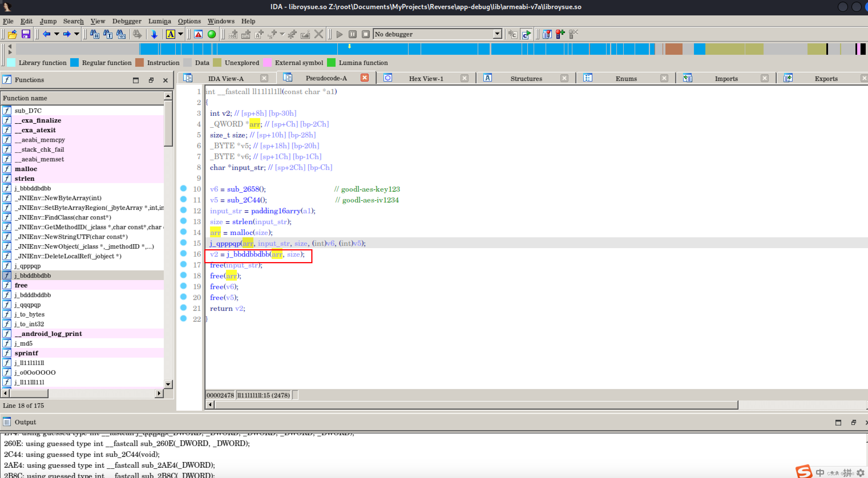The width and height of the screenshot is (868, 478).
Task: Click the asterisk array creation icon
Action: click(292, 34)
